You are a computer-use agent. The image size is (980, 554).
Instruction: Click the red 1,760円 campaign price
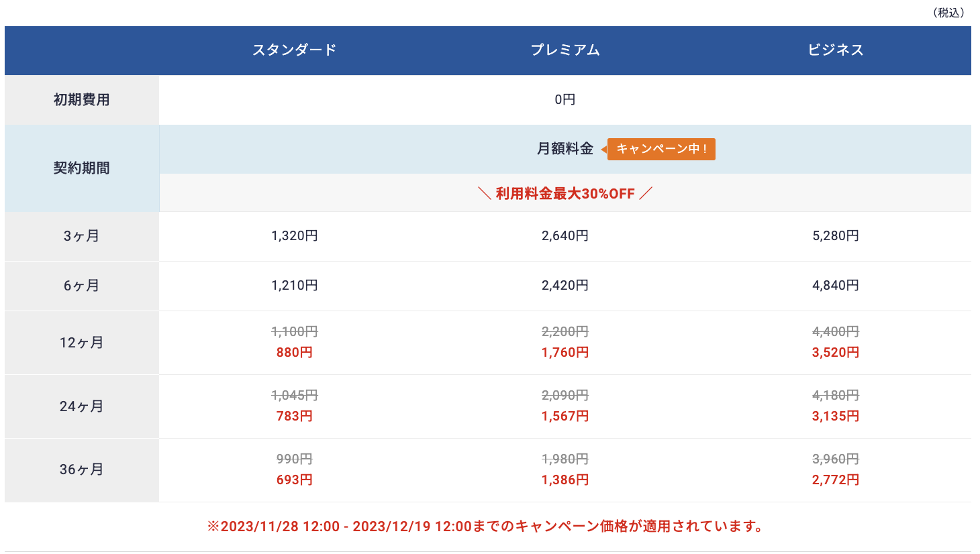tap(565, 353)
